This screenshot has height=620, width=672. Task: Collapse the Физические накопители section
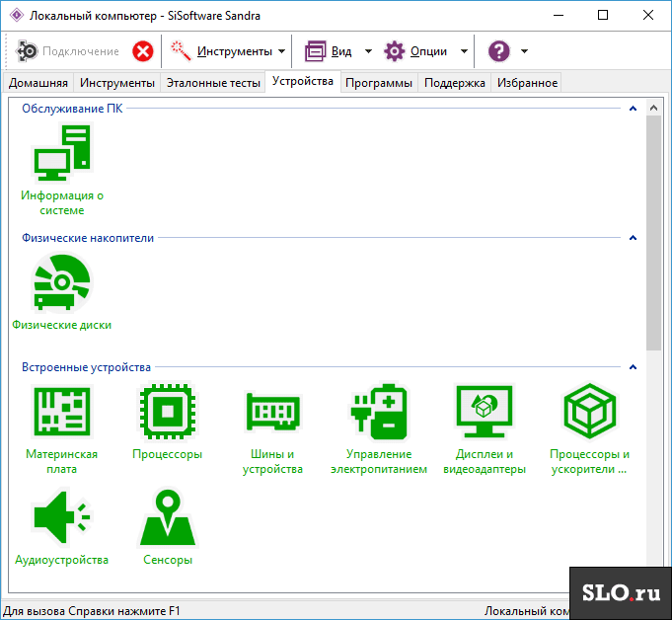(633, 238)
